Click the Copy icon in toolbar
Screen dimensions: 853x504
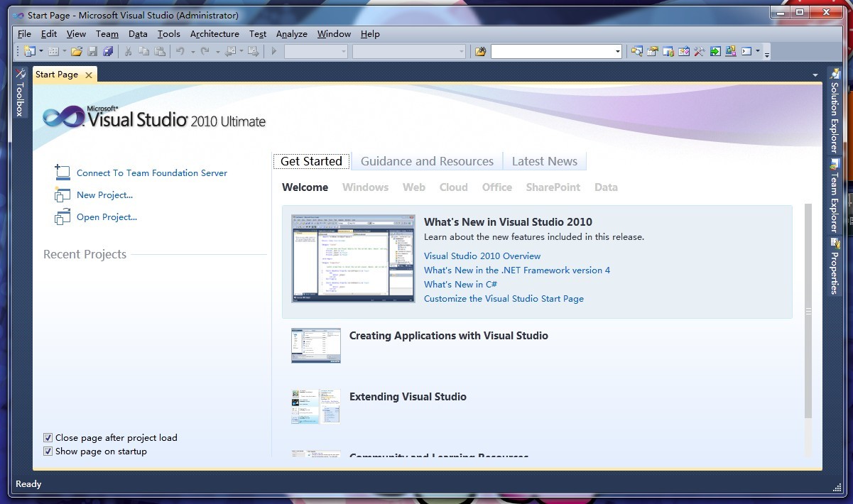click(144, 51)
